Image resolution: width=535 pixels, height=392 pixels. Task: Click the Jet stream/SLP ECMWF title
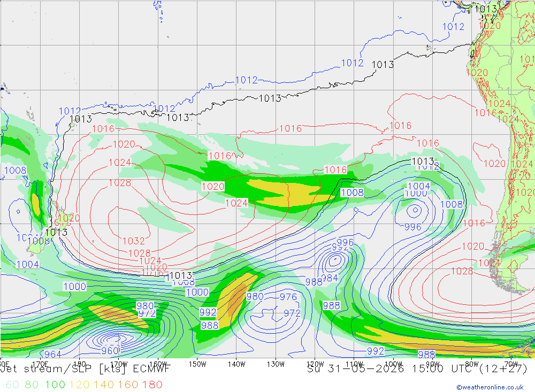(x=85, y=369)
